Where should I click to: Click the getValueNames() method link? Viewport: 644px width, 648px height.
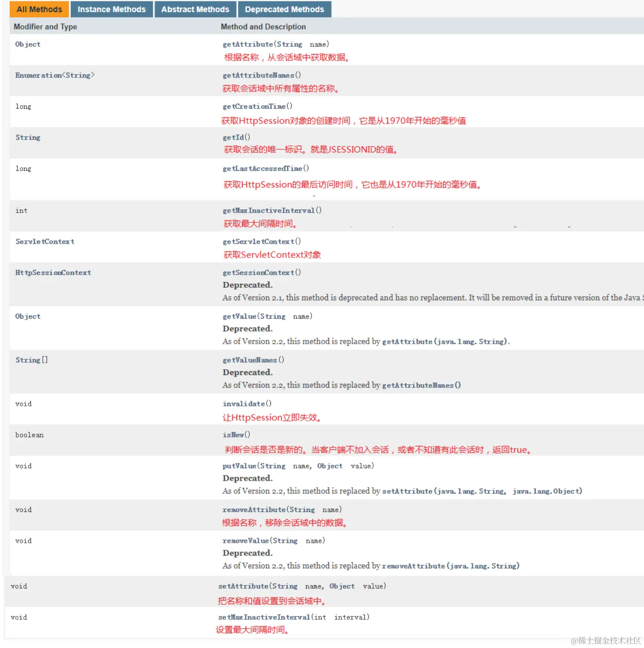tap(250, 360)
